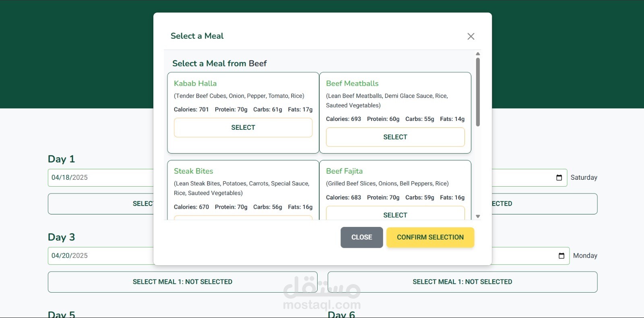
Task: Click scrollbar up arrow in meal list
Action: click(478, 54)
